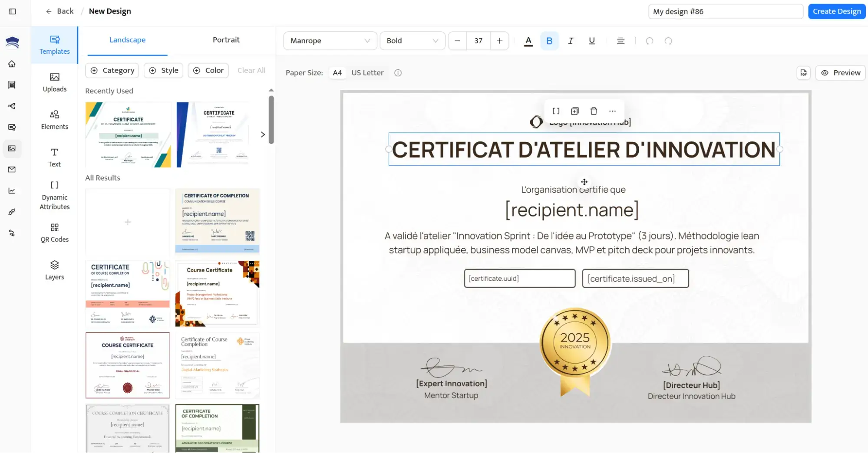Click the Create Design button
The image size is (868, 453).
coord(836,11)
